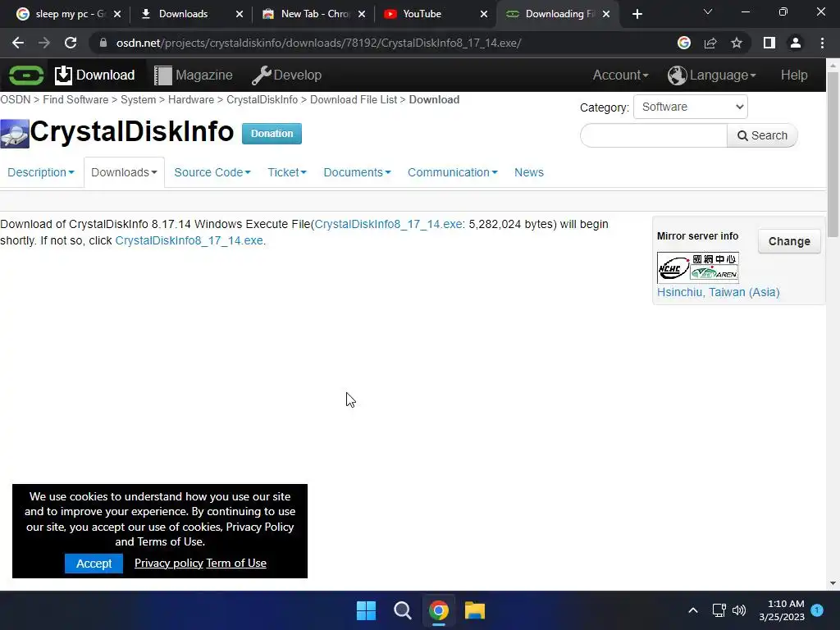Click the address bar URL

point(318,43)
